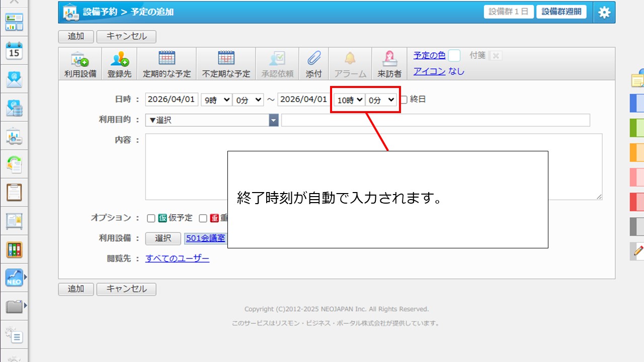This screenshot has height=362, width=644.
Task: Open the settings gear icon
Action: (x=604, y=13)
